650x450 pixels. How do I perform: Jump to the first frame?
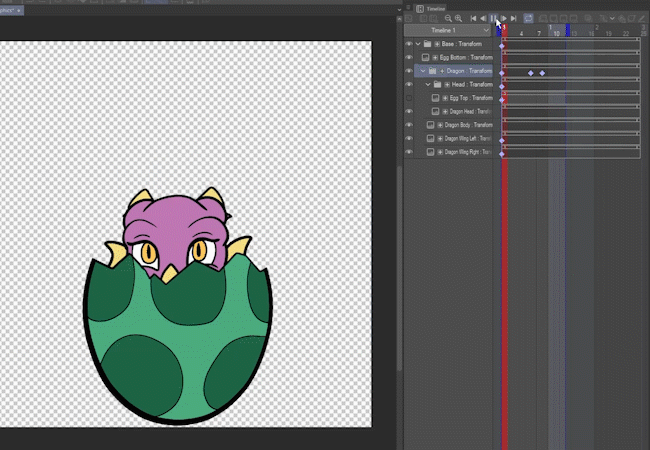[x=473, y=18]
